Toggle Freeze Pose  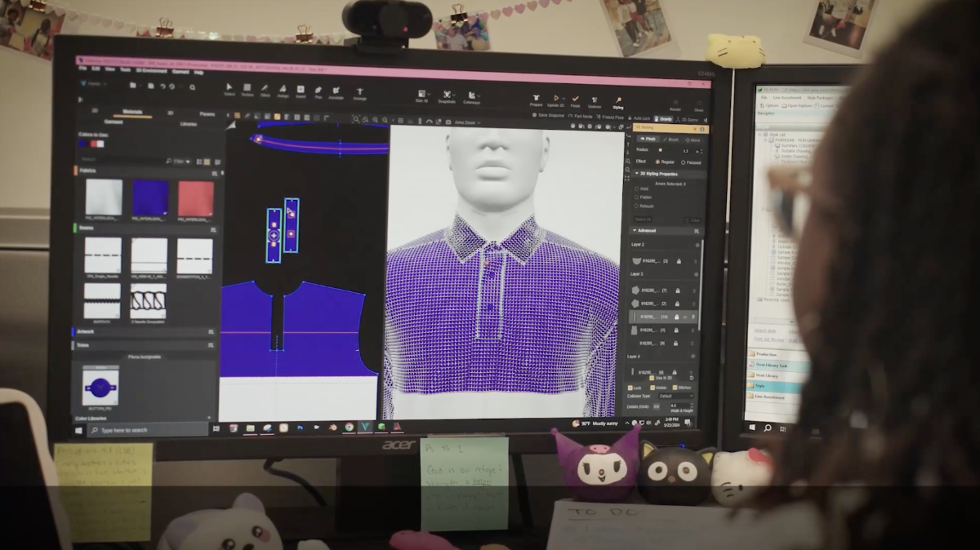pos(610,117)
